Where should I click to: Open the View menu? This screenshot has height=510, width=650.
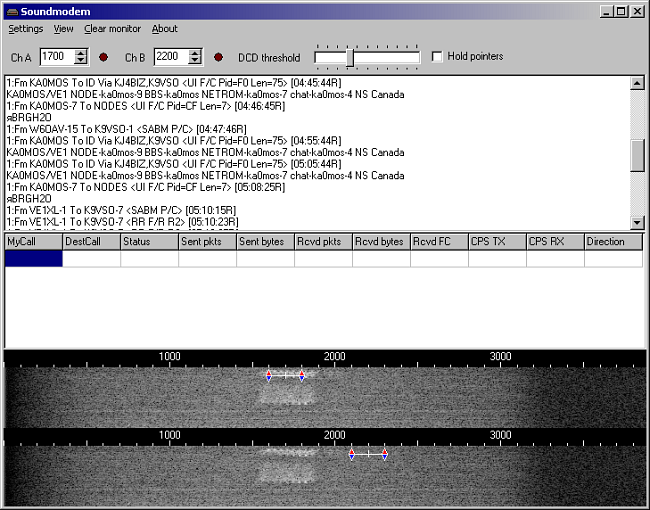coord(63,29)
